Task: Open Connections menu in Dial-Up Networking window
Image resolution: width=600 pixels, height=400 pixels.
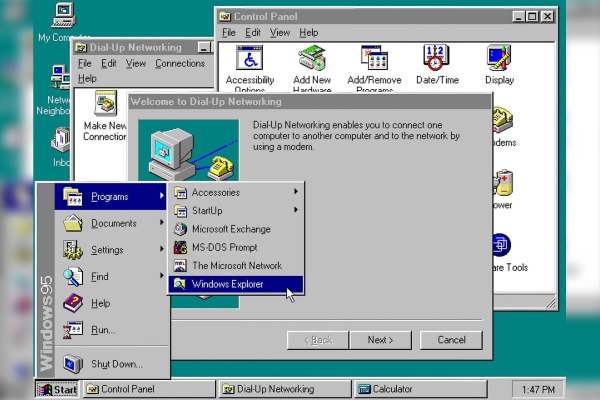Action: coord(180,64)
